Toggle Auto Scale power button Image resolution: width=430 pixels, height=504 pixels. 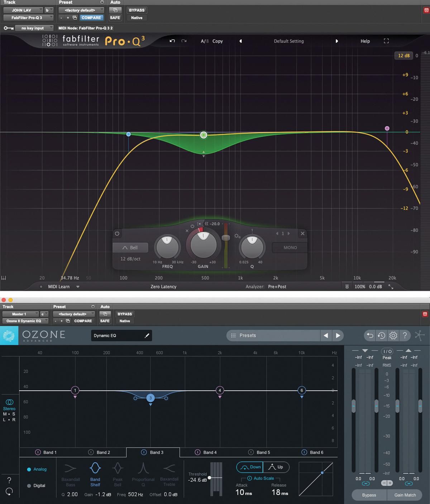pos(249,478)
